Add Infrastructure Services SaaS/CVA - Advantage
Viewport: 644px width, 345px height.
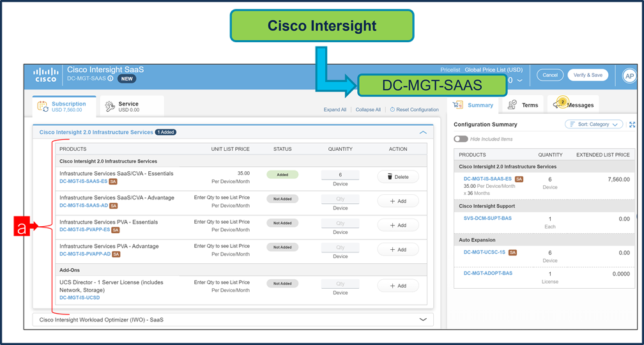click(398, 201)
